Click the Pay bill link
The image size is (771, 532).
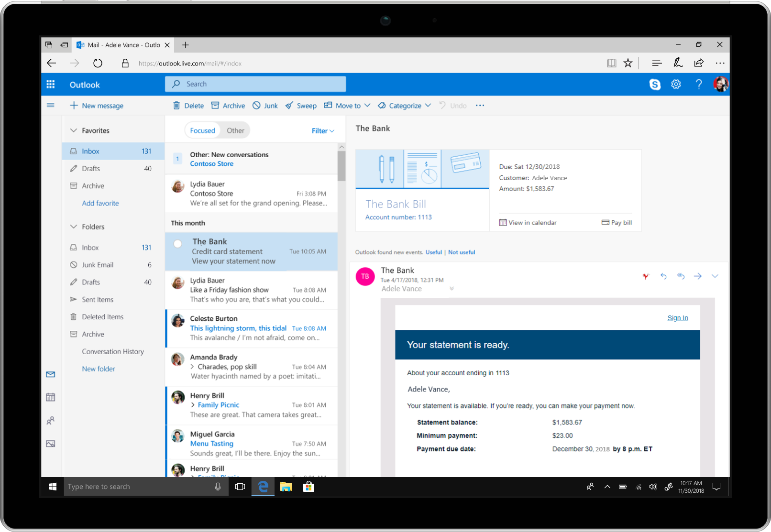617,222
